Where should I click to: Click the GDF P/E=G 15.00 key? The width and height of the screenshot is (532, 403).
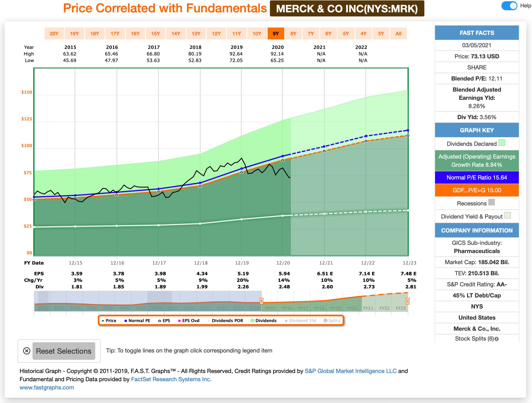[477, 190]
